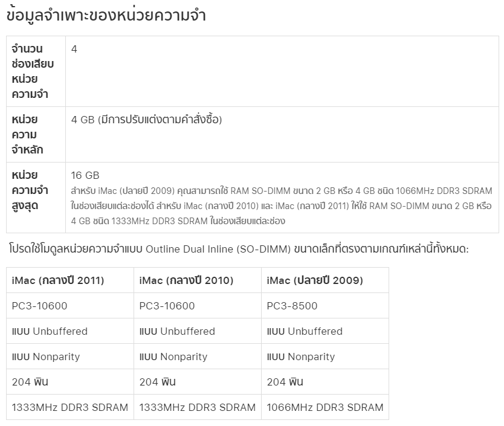Click แบบ Unbuffered in the 2010 column
The image size is (504, 426).
(177, 331)
